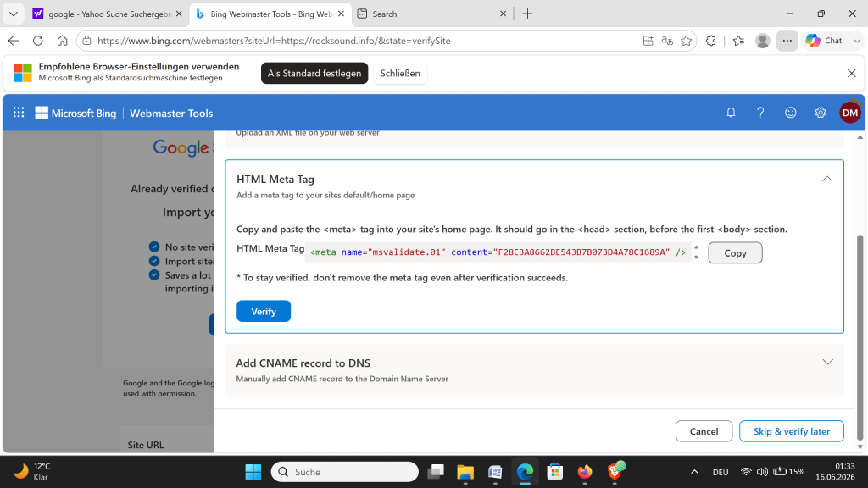Cancel the site verification dialog

click(x=704, y=431)
